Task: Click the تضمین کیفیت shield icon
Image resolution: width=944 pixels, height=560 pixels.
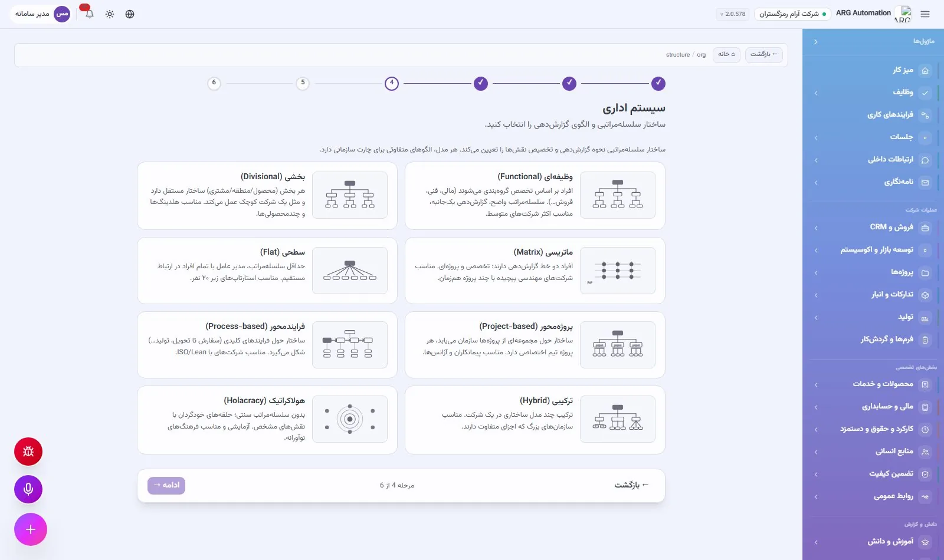Action: click(925, 475)
